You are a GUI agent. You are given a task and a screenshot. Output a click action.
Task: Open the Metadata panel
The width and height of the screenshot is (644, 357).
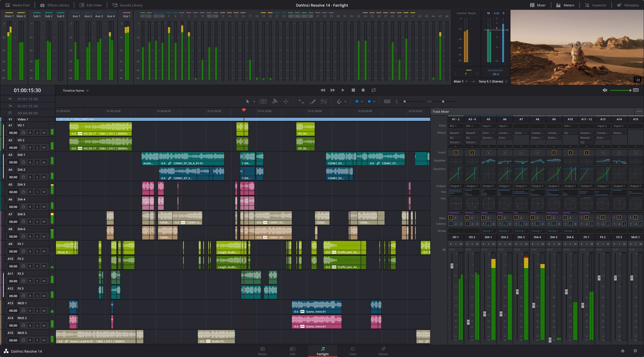pyautogui.click(x=628, y=5)
